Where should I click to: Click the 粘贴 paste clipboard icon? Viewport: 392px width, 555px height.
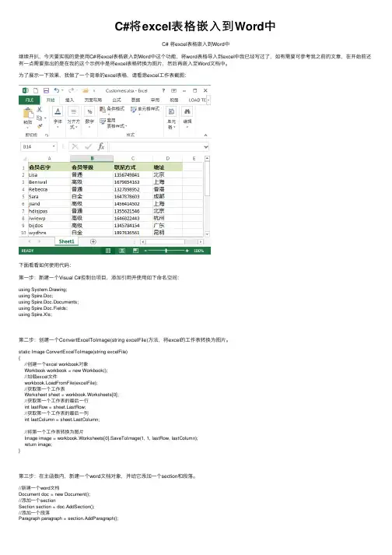(x=28, y=114)
